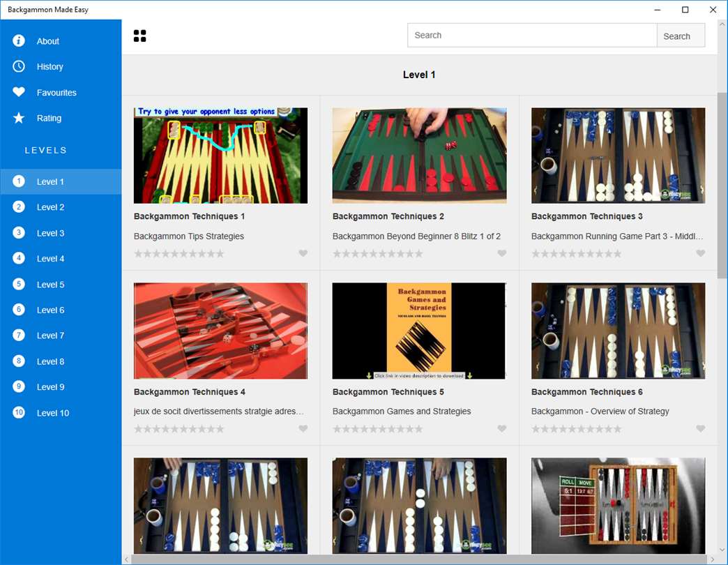Select the Level 5 label in sidebar
728x565 pixels.
pyautogui.click(x=51, y=285)
